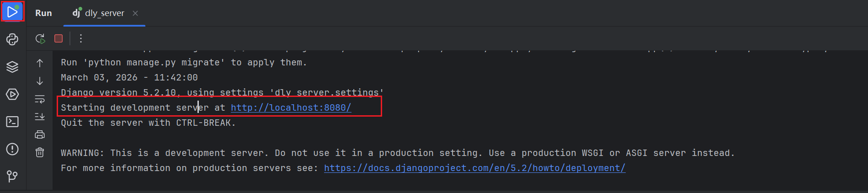
Task: Toggle scroll to end of console
Action: (x=40, y=117)
